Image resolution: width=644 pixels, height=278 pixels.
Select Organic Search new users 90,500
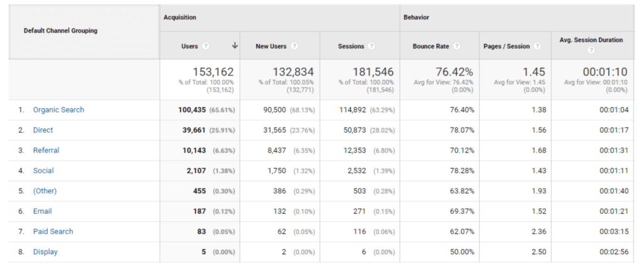[274, 109]
